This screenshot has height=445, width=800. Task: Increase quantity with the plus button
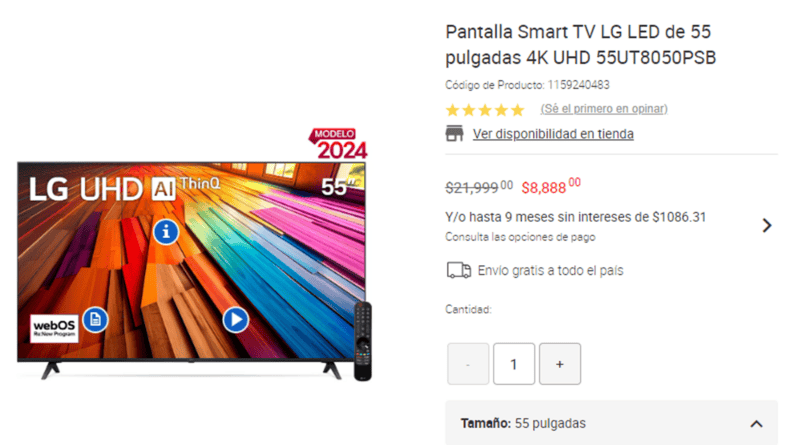(560, 364)
